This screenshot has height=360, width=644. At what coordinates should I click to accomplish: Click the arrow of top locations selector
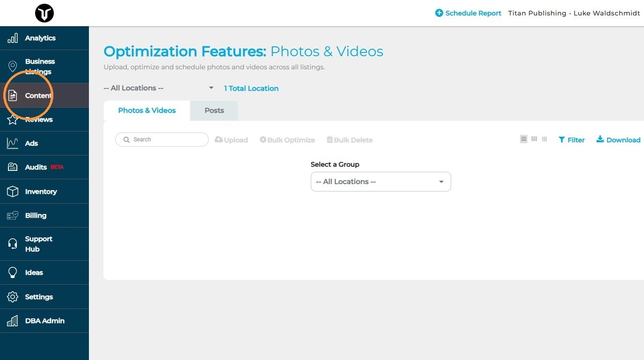pyautogui.click(x=211, y=88)
